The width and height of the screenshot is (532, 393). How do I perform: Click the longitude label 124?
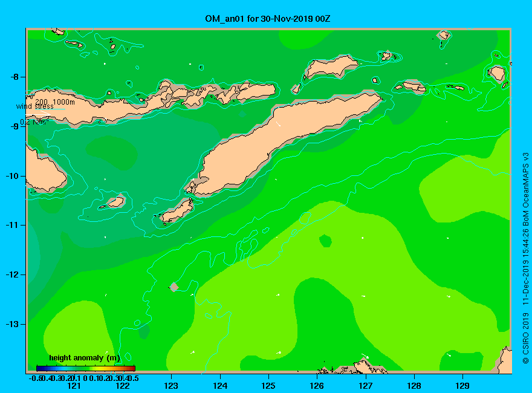220,386
